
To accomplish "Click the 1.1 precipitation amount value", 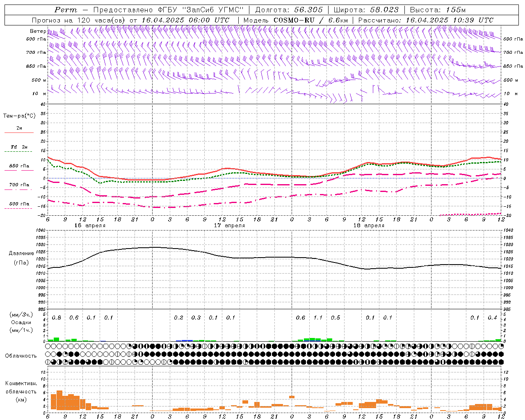I will (x=318, y=318).
